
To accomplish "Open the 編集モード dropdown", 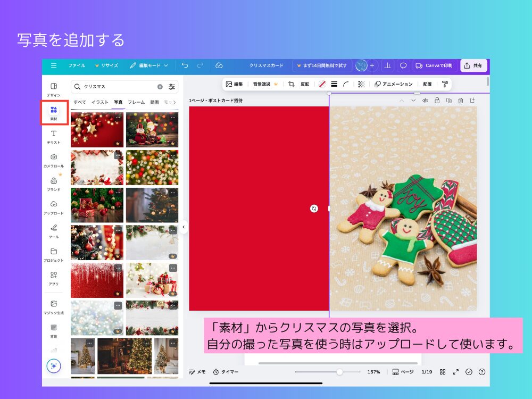I will [151, 65].
